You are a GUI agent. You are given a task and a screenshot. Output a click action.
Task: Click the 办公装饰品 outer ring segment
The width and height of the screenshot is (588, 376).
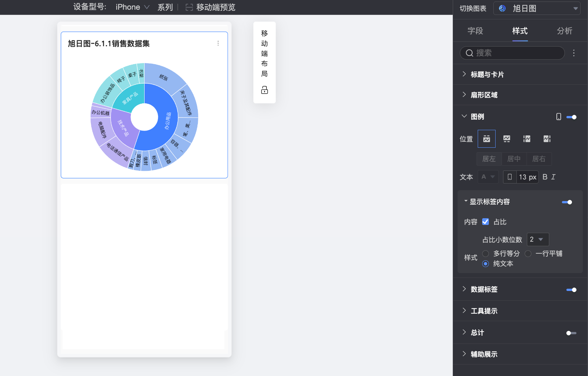point(107,93)
